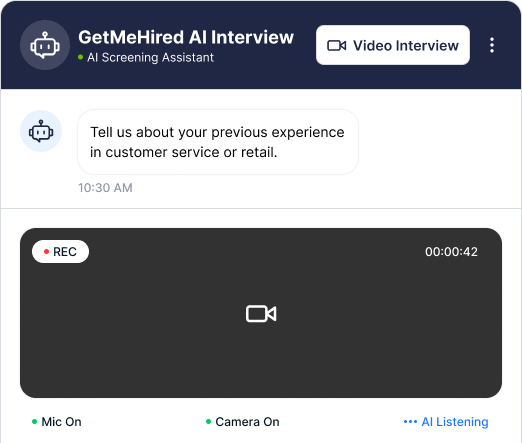The image size is (522, 443).
Task: Click the chat message robot avatar
Action: click(x=41, y=131)
